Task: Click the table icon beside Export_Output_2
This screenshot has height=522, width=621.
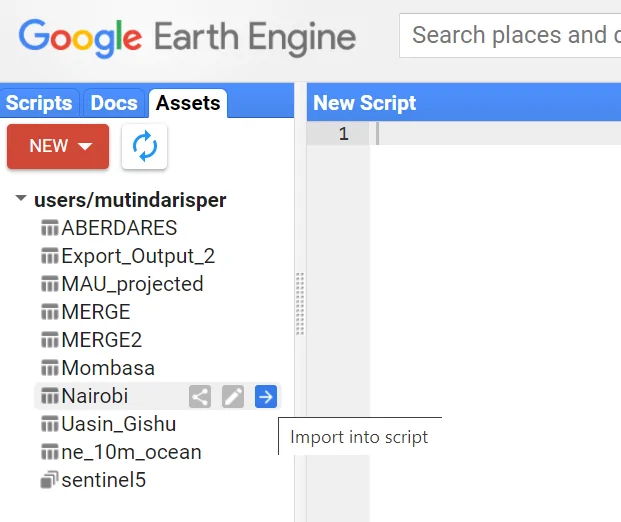Action: coord(50,256)
